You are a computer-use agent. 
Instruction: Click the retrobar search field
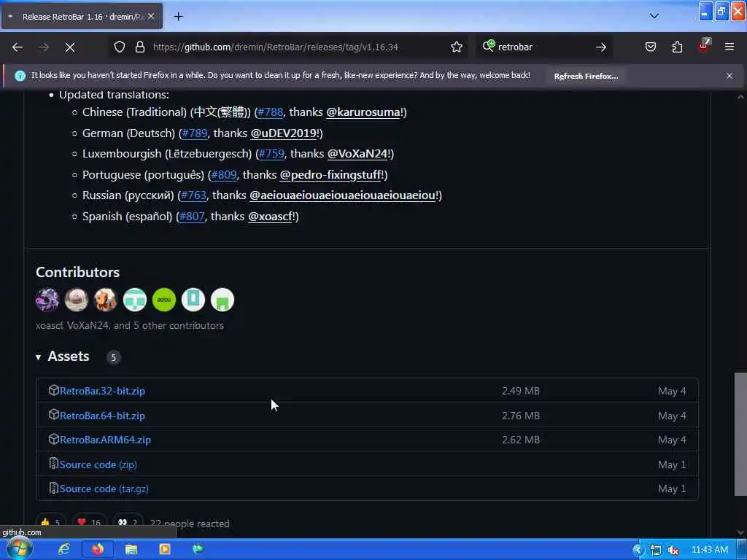pos(543,47)
